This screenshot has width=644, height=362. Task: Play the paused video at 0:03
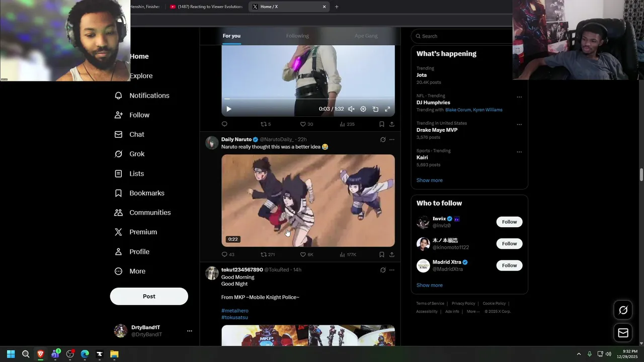pyautogui.click(x=228, y=109)
